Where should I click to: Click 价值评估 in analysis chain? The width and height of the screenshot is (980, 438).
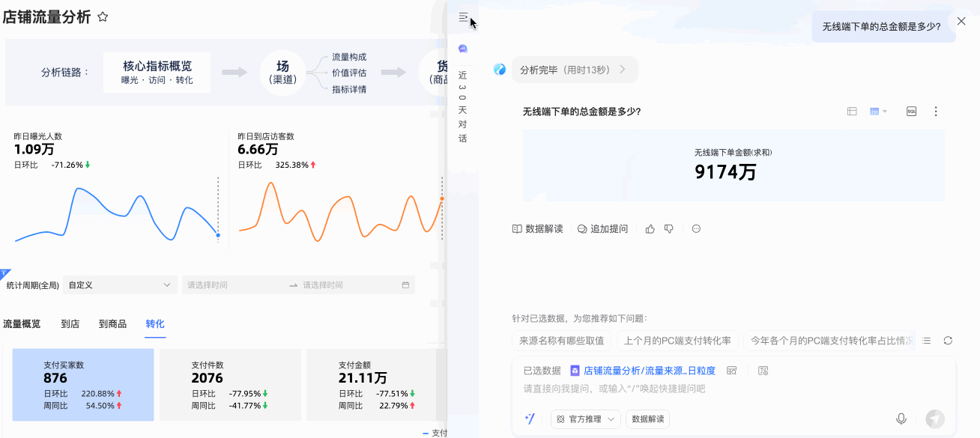(x=349, y=73)
